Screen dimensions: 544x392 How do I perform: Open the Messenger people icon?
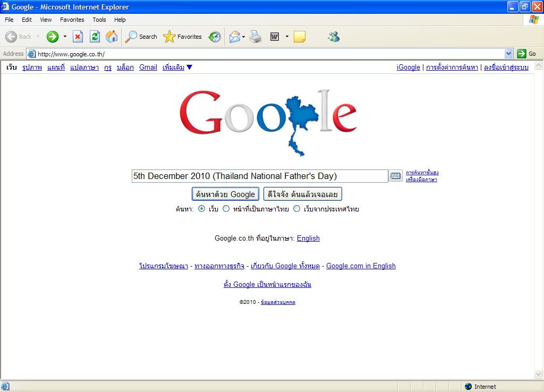tap(334, 37)
